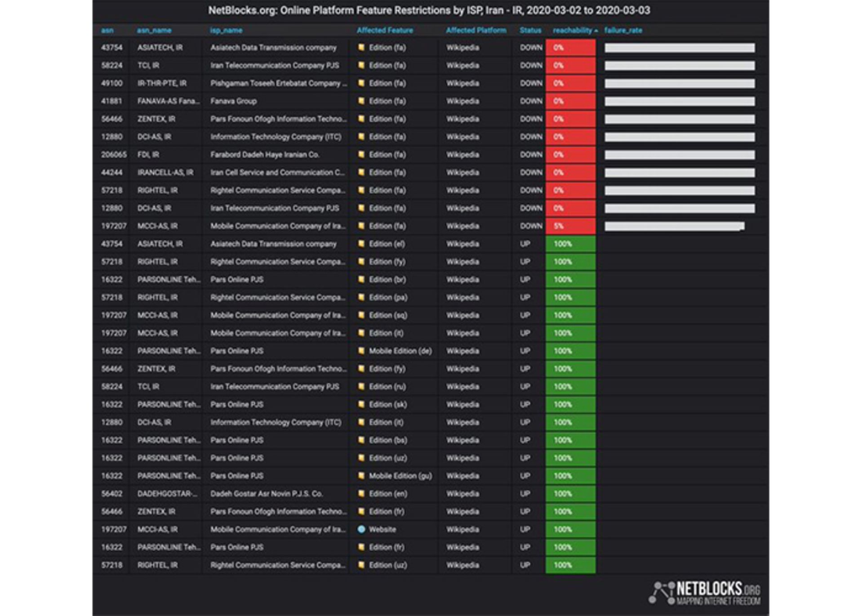The height and width of the screenshot is (616, 863).
Task: Click the ASN value 49100
Action: click(x=111, y=83)
